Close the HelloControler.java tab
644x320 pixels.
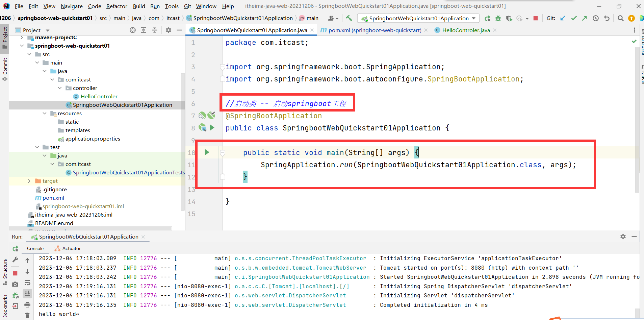(495, 30)
